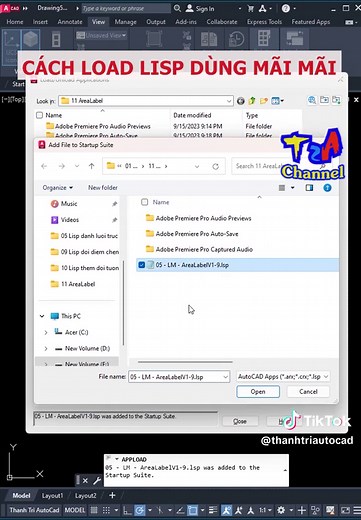Click the Go Back globe icon in Load/Unload Applications
This screenshot has height=520, width=361.
click(240, 101)
